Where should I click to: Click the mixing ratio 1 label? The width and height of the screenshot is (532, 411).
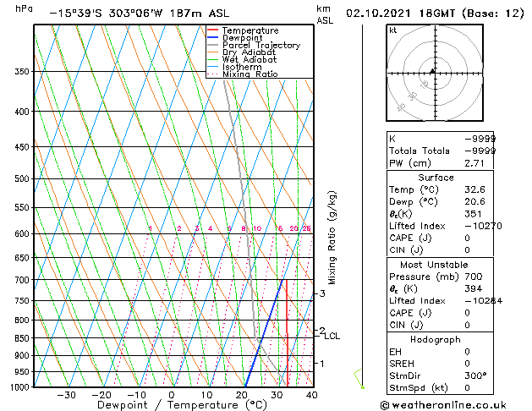click(151, 228)
